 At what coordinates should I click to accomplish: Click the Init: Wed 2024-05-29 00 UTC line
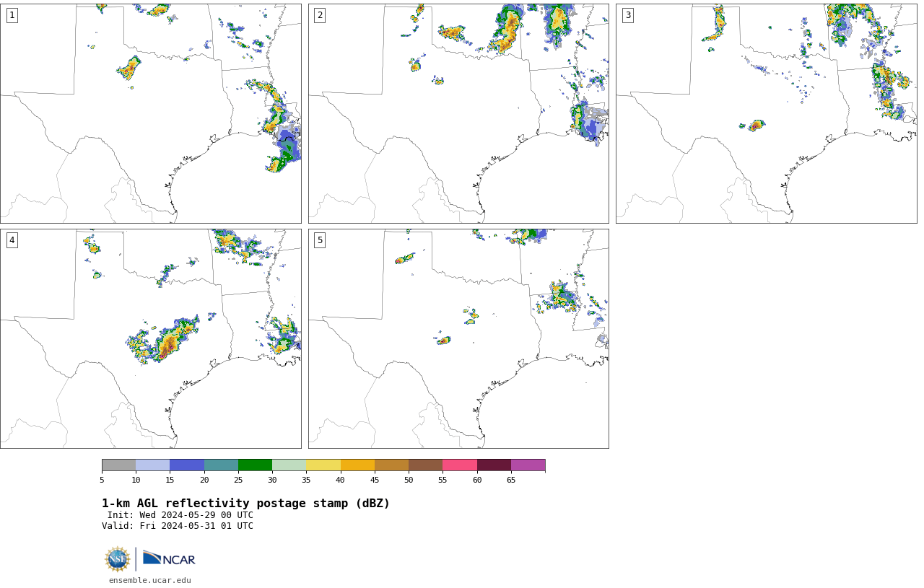180,515
